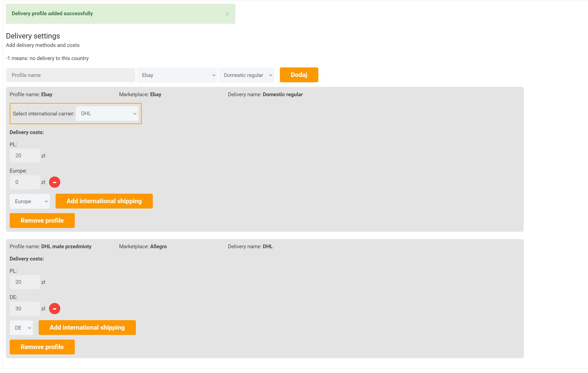The height and width of the screenshot is (373, 588).
Task: Open the international carrier DHL dropdown
Action: click(x=107, y=114)
